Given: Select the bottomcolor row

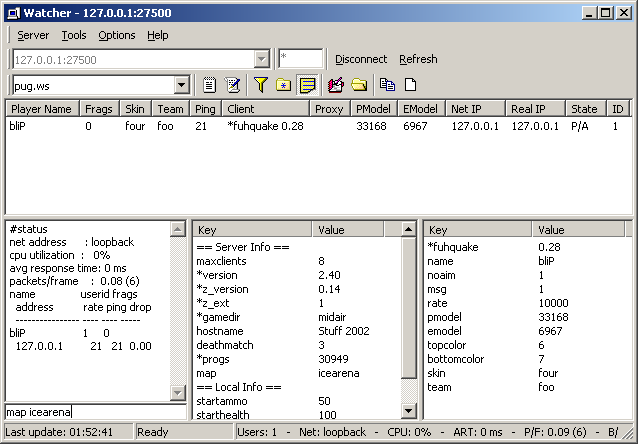Looking at the screenshot, I should click(x=527, y=359).
